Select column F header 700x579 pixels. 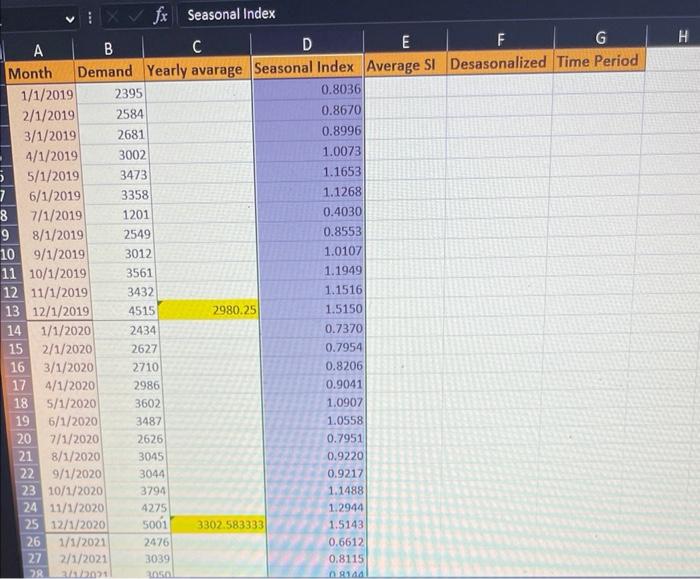500,40
